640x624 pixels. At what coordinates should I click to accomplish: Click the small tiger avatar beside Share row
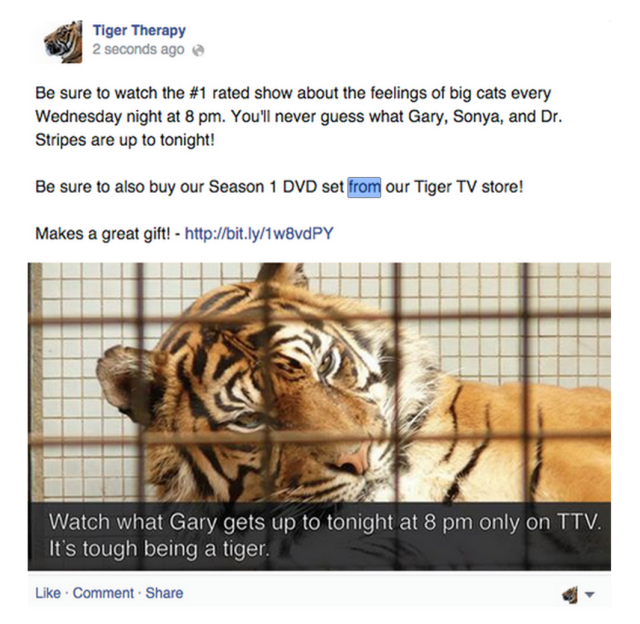point(570,595)
